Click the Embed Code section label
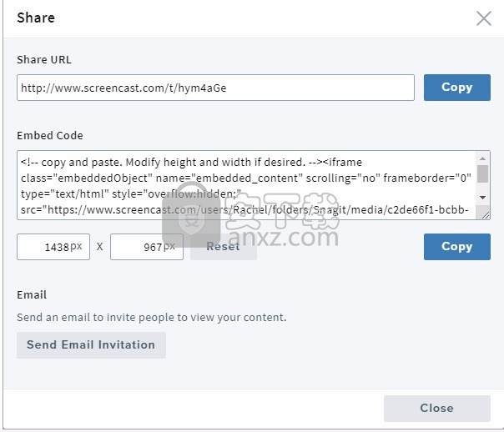This screenshot has height=432, width=504. (50, 136)
